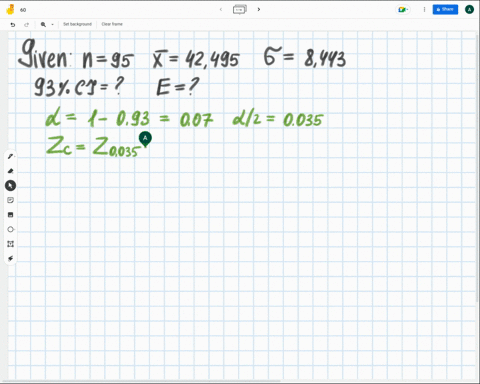Open the Jamboard home logo
This screenshot has height=384, width=480.
click(10, 9)
